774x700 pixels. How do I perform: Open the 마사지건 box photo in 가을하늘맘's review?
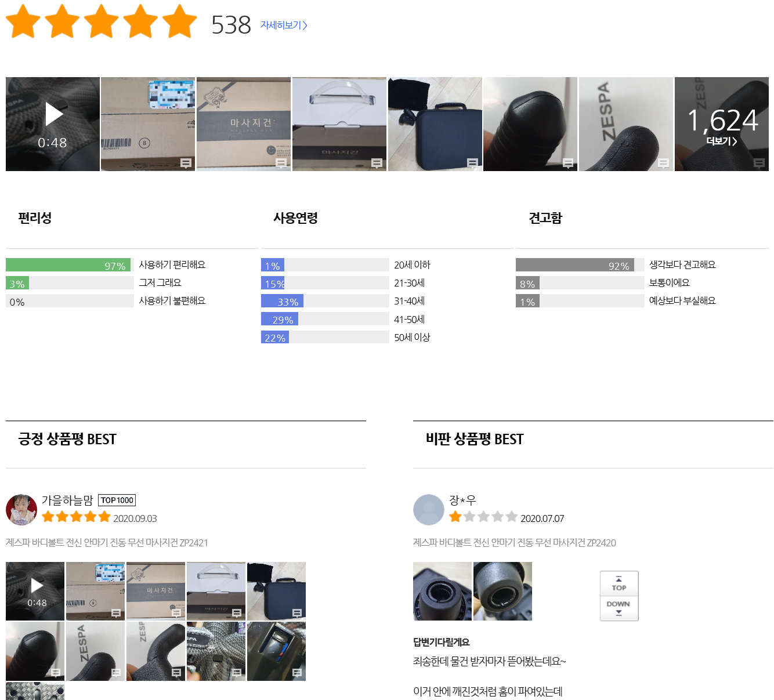[x=156, y=591]
